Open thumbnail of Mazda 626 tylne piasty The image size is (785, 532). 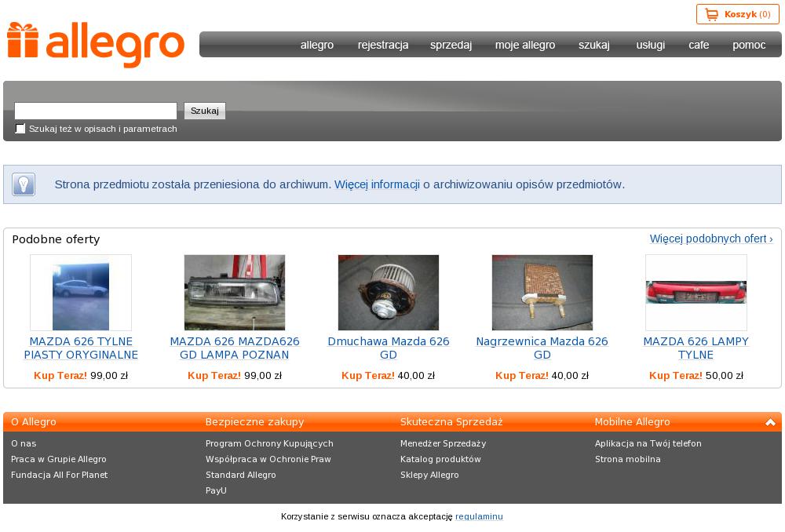coord(81,293)
